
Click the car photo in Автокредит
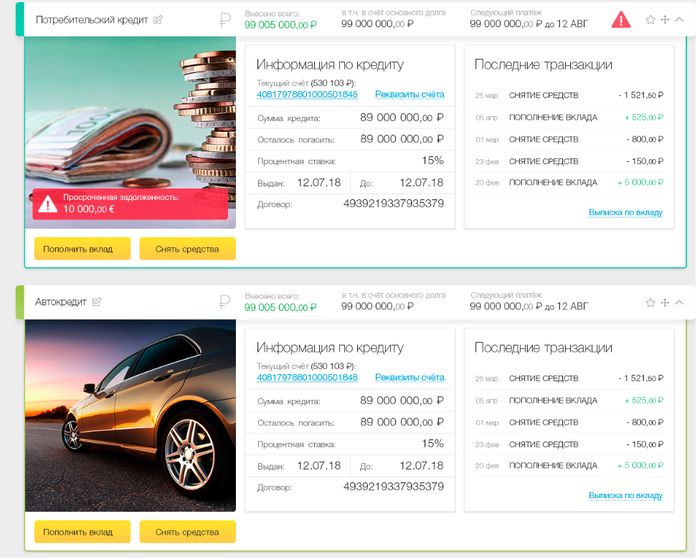coord(130,415)
